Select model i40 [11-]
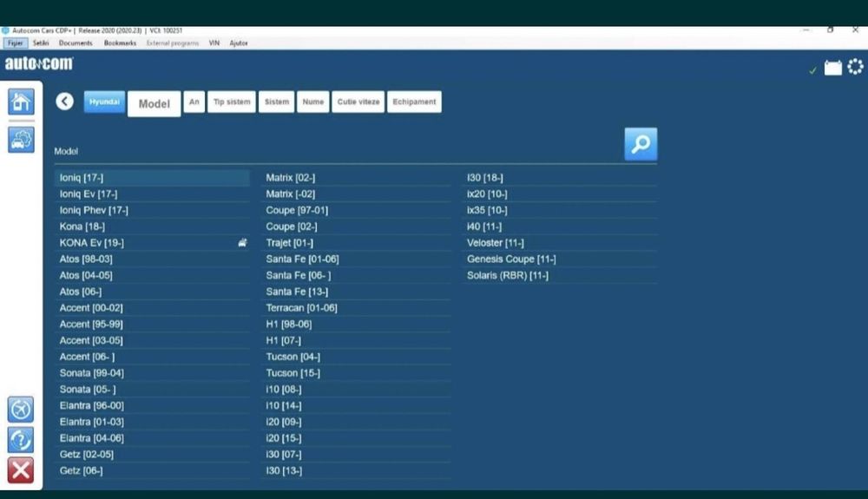Image resolution: width=868 pixels, height=499 pixels. coord(560,227)
